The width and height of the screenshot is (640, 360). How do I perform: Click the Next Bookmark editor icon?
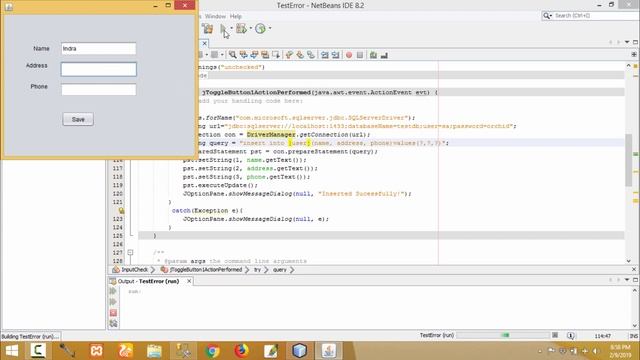tap(300, 55)
